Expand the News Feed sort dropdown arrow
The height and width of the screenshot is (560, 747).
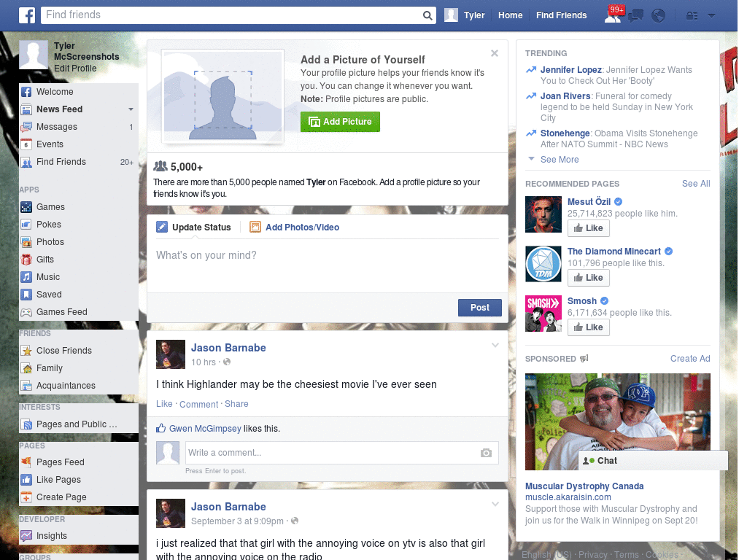tap(131, 109)
